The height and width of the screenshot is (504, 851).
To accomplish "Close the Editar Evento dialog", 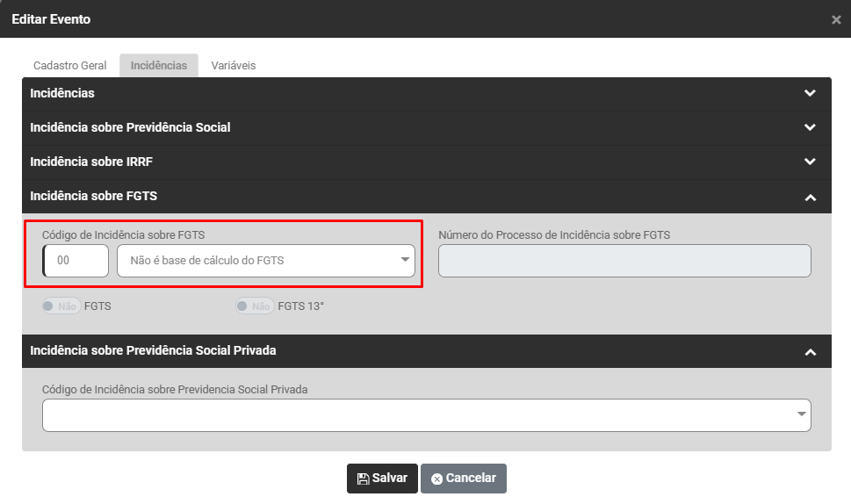I will (x=835, y=19).
